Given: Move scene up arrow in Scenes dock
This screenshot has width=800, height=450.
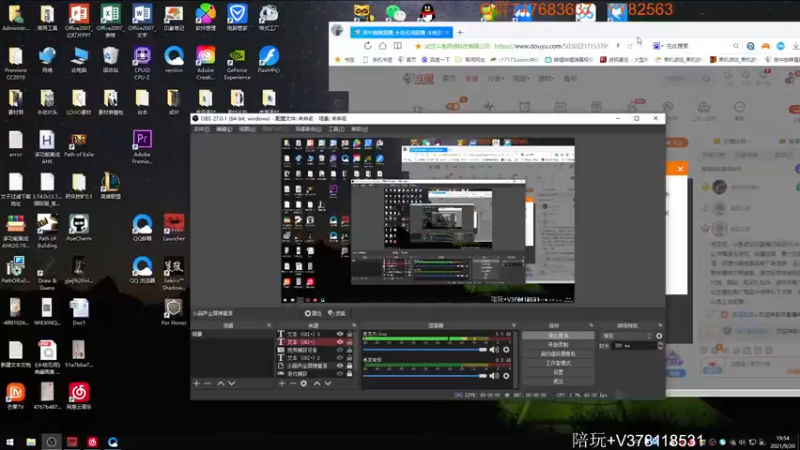Looking at the screenshot, I should tap(220, 383).
